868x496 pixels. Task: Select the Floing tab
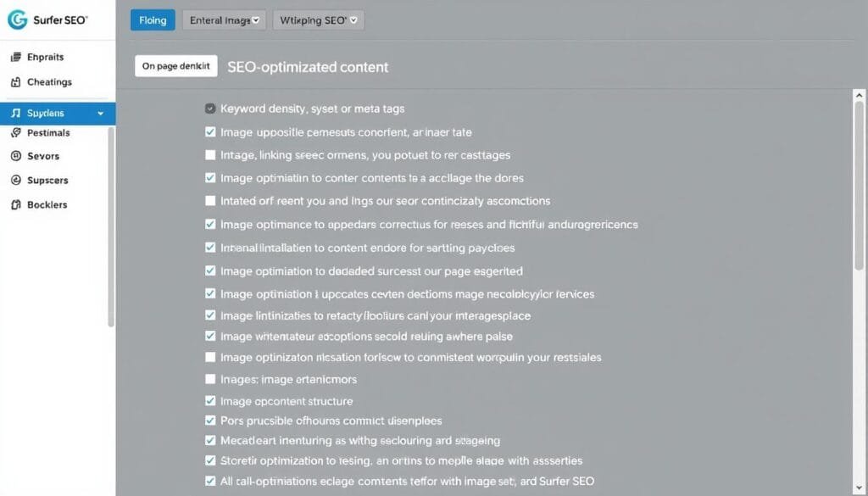[153, 20]
